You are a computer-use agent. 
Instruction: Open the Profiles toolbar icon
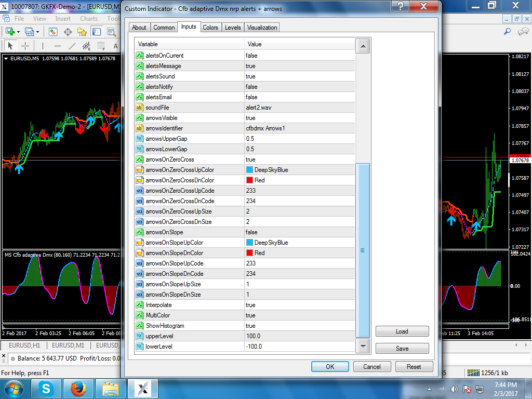[29, 32]
